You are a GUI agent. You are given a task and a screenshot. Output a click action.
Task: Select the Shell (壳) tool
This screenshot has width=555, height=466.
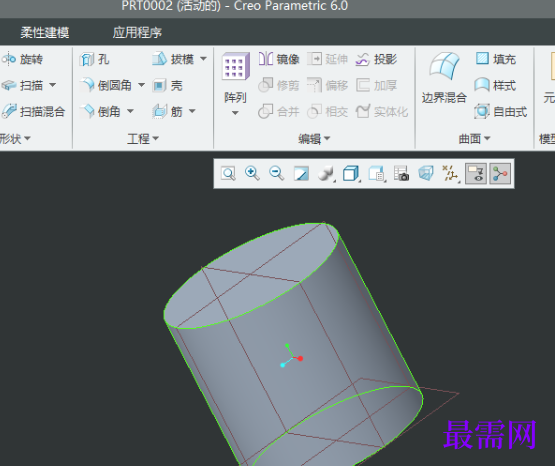[167, 85]
